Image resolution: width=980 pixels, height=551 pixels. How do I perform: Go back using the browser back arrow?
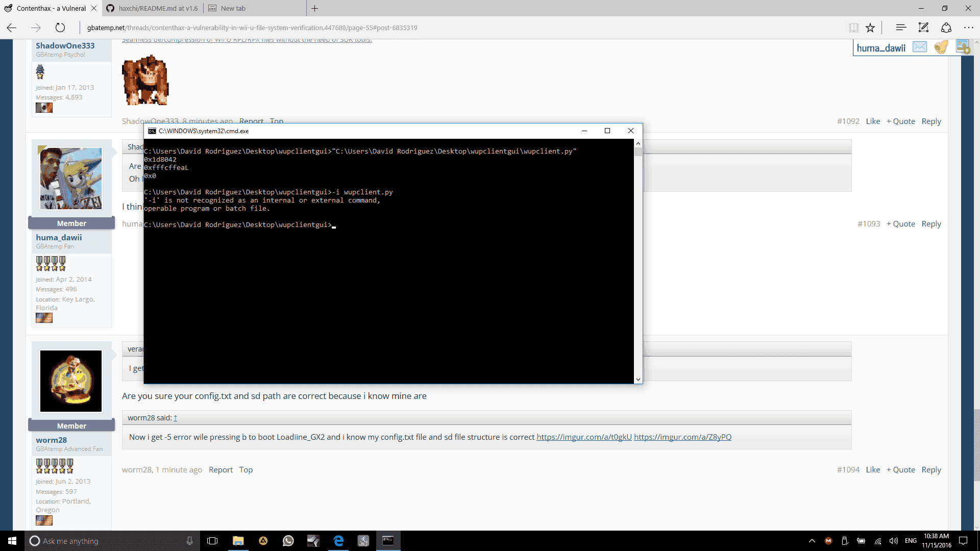(x=12, y=28)
